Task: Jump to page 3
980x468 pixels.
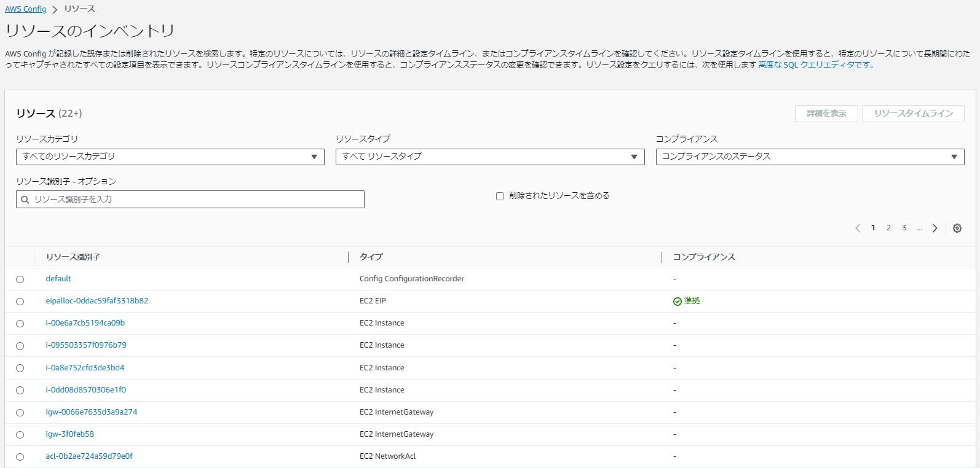Action: pyautogui.click(x=904, y=228)
